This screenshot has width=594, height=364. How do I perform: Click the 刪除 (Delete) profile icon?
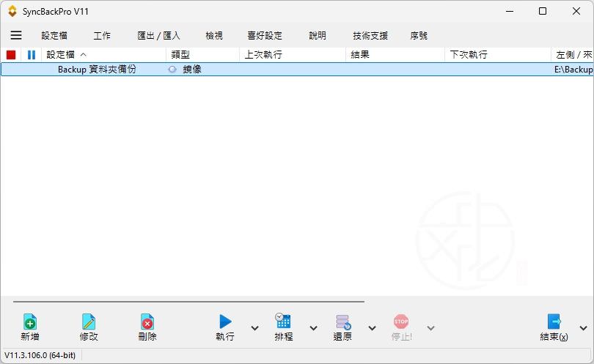[147, 322]
